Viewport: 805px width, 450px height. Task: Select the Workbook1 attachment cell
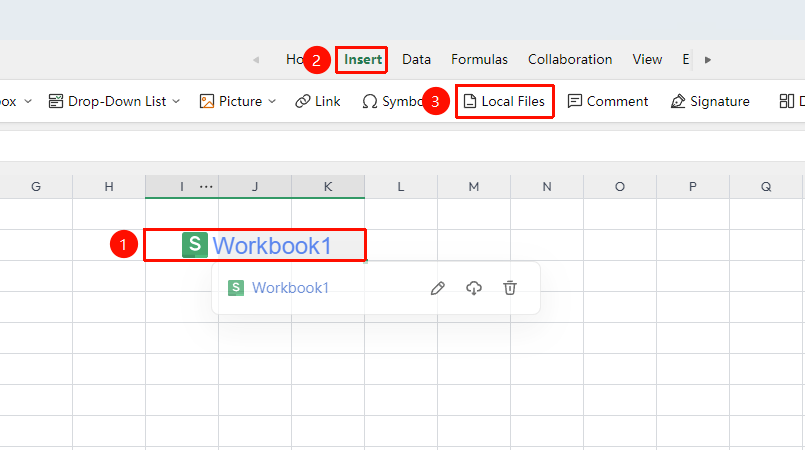click(x=255, y=245)
